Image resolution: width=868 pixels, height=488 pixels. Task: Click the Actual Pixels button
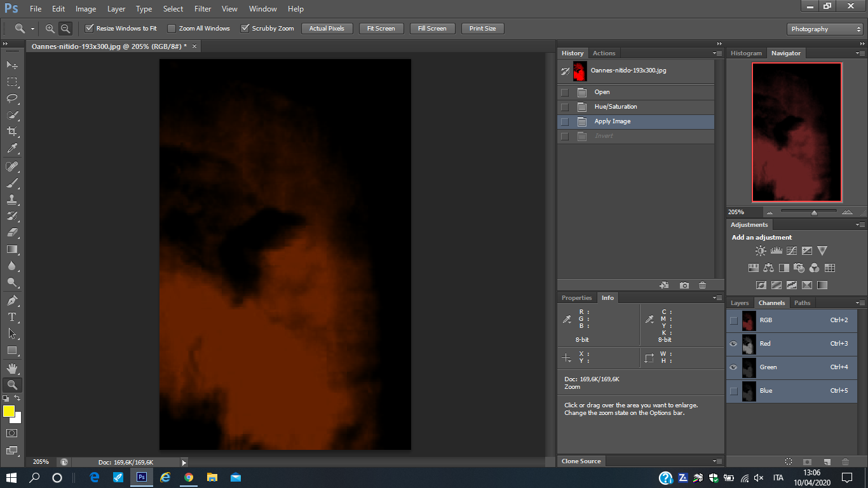pyautogui.click(x=327, y=29)
